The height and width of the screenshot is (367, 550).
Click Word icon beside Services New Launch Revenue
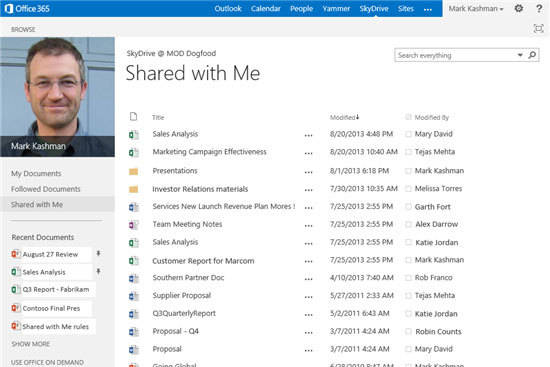(x=133, y=207)
